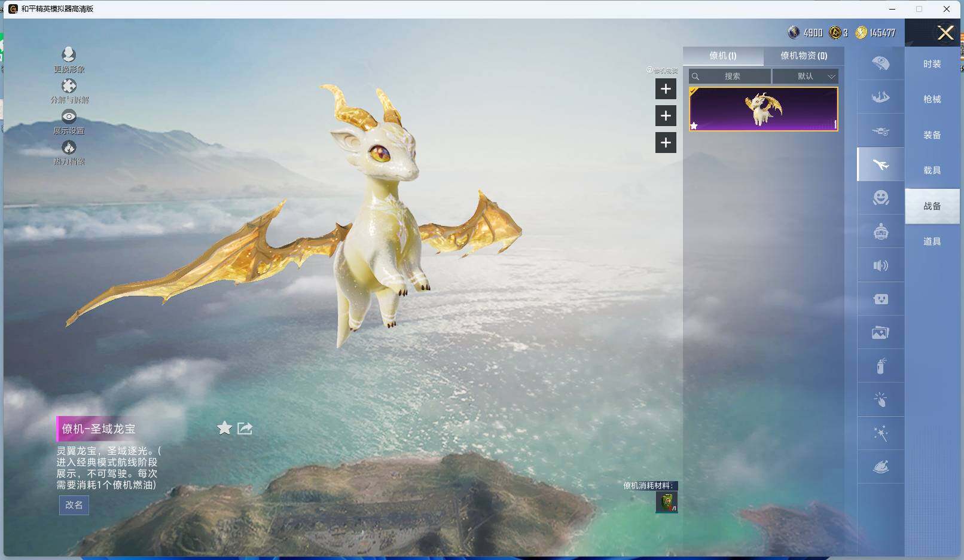Maximize the 和平精英模拟器 window
This screenshot has width=964, height=560.
coord(919,9)
